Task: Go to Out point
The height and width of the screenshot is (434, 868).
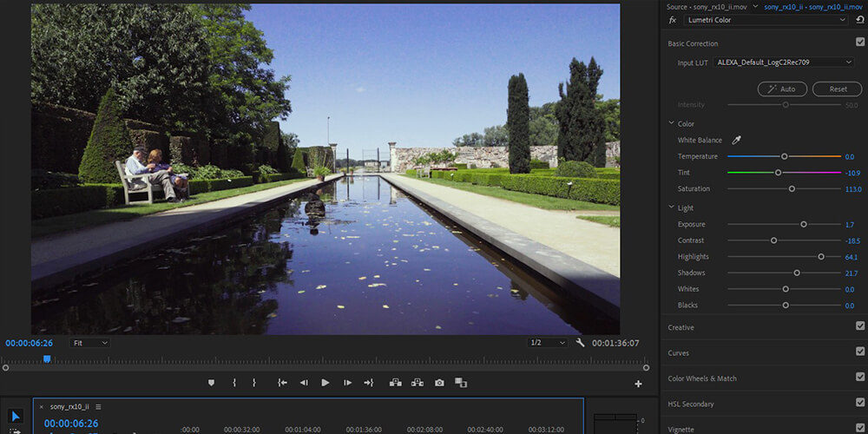Action: [369, 383]
